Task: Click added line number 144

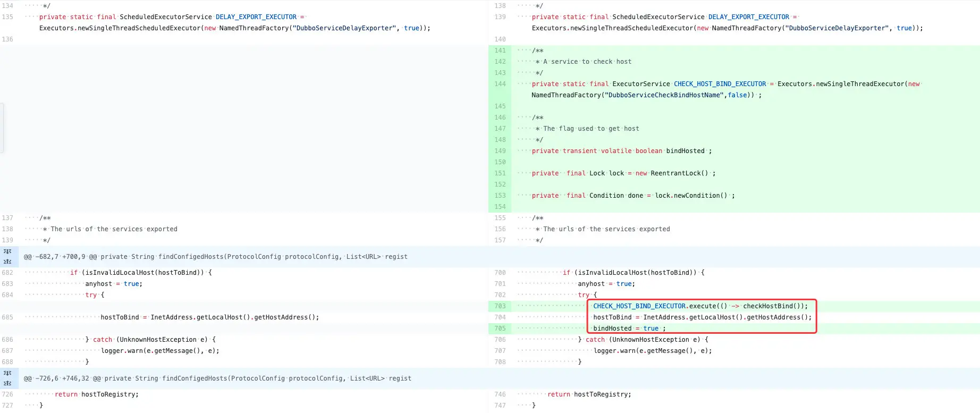Action: (x=500, y=84)
